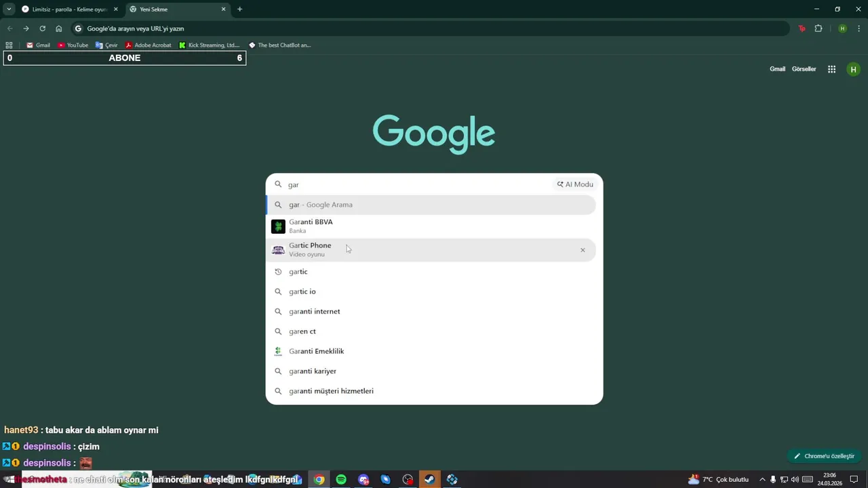Image resolution: width=868 pixels, height=488 pixels.
Task: Open the purple notification-badge app in the taskbar
Action: point(363,479)
